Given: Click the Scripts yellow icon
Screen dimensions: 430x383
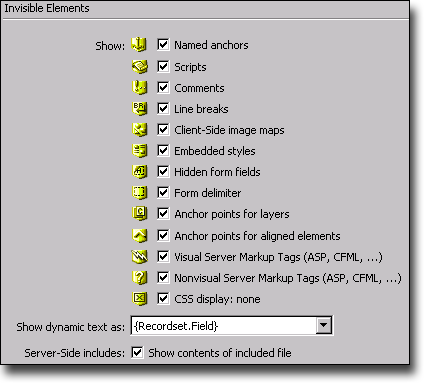Looking at the screenshot, I should [x=139, y=66].
